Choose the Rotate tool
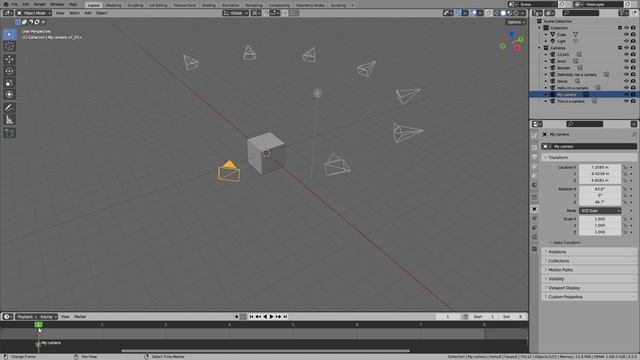Screen dimensions: 640x360 [x=9, y=71]
